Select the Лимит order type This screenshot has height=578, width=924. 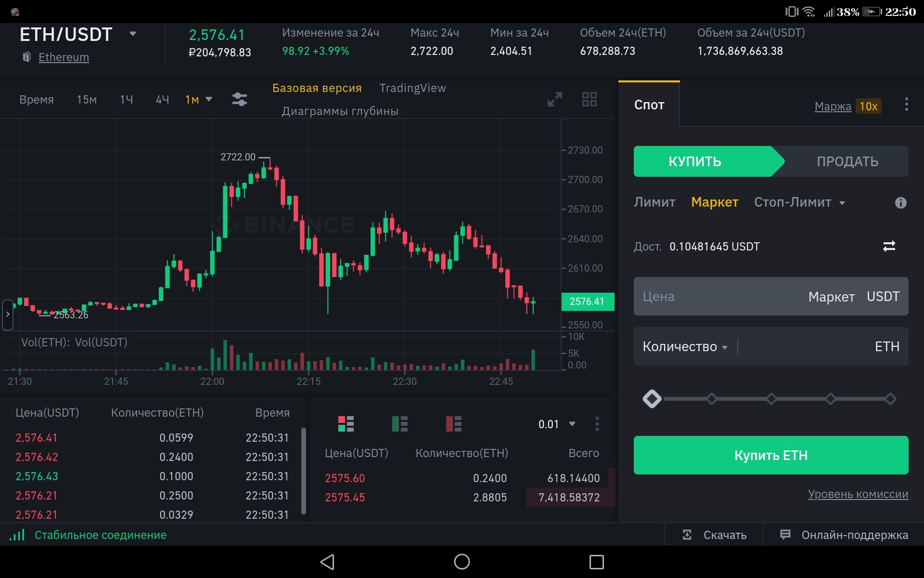[654, 202]
